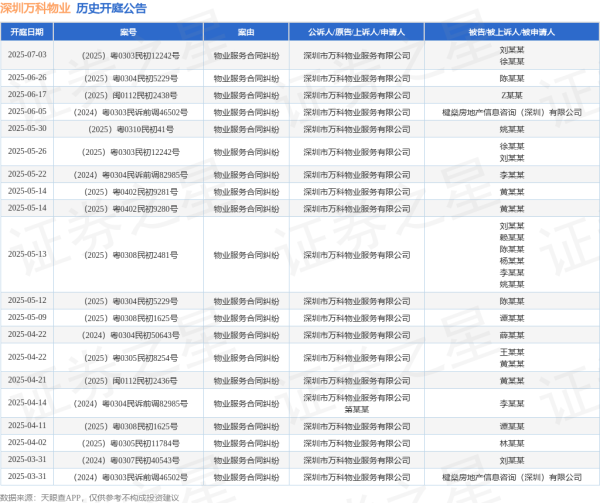The height and width of the screenshot is (503, 600).
Task: Click case number 粤0303民诉前调46502号 in 2025-06-05 row
Action: (131, 112)
